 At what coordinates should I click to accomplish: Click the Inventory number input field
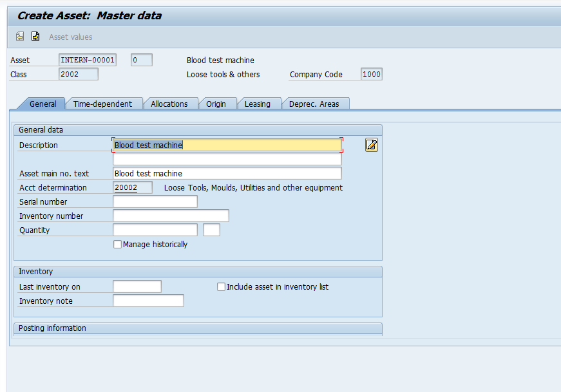pos(171,216)
